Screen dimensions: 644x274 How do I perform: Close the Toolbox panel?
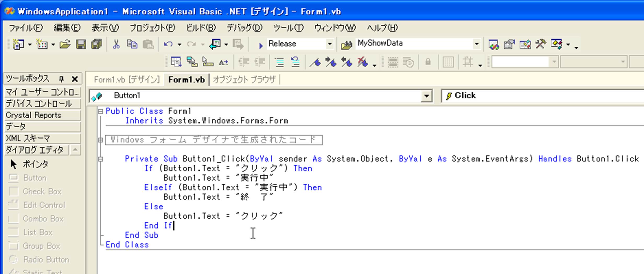click(75, 79)
